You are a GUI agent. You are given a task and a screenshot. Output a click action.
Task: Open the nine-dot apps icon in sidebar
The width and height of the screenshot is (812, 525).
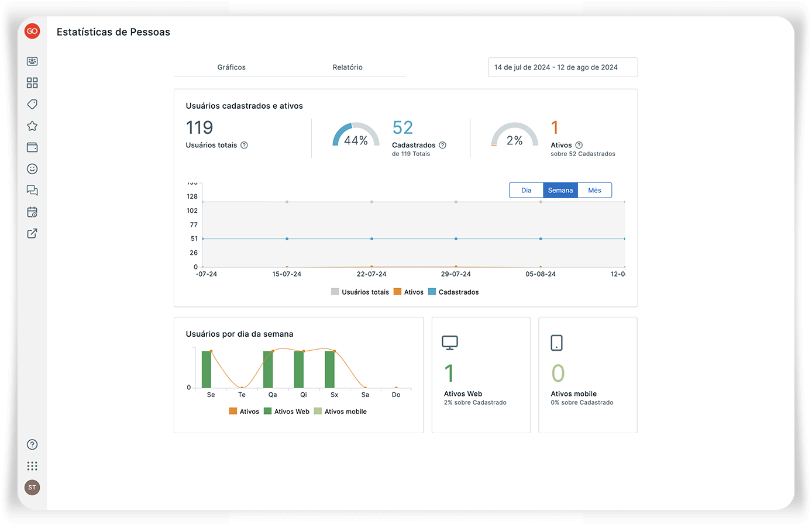coord(32,466)
